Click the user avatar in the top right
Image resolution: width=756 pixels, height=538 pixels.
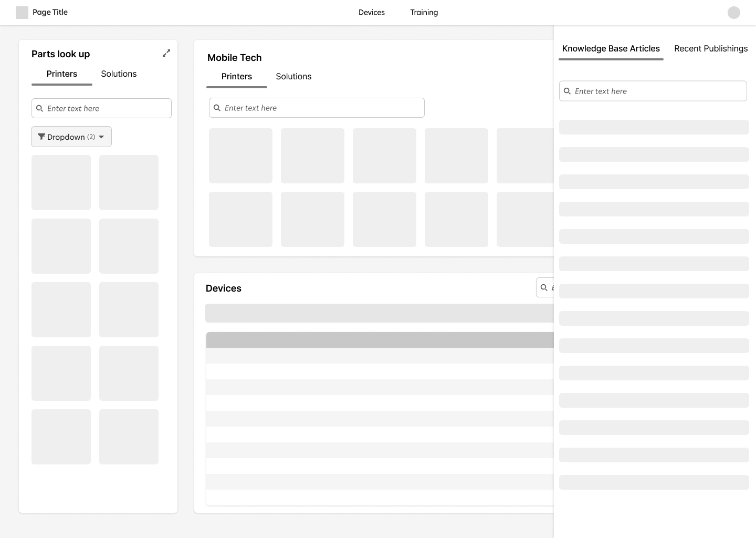click(x=733, y=12)
